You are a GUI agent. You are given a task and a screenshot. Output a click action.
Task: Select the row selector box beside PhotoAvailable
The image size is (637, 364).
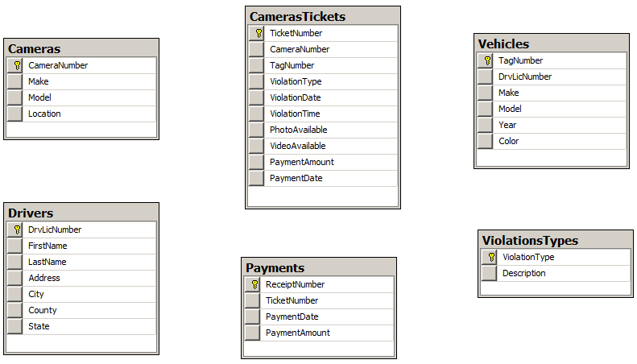(257, 130)
